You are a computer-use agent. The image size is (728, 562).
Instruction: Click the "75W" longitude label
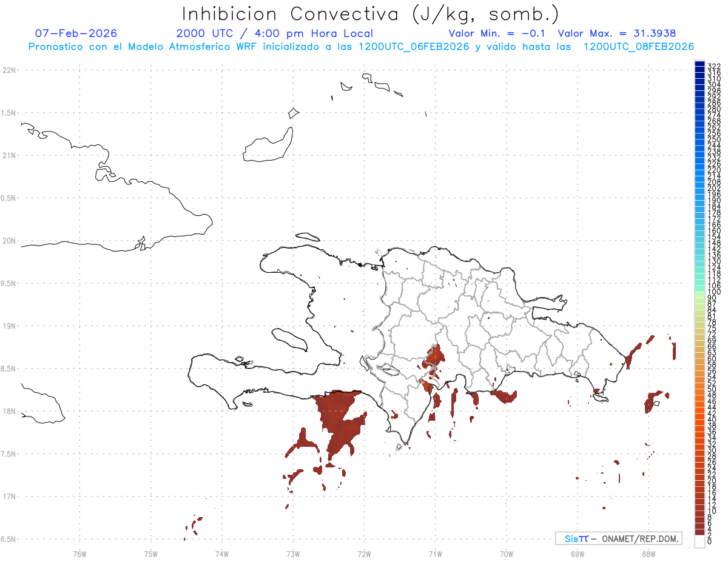[151, 554]
